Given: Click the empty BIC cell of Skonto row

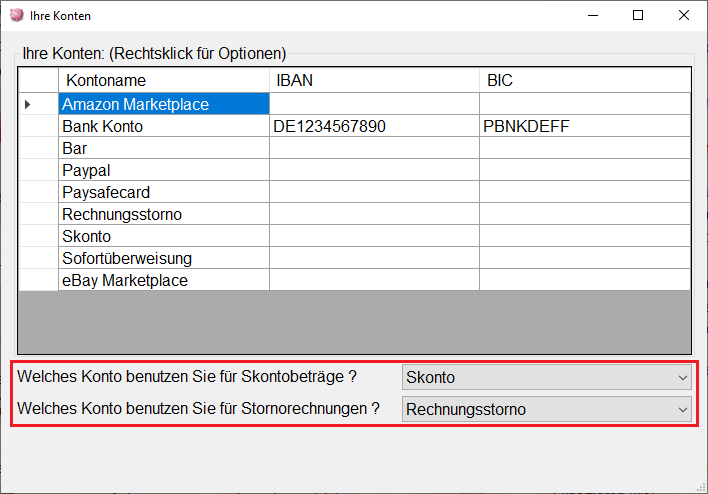Looking at the screenshot, I should tap(585, 236).
